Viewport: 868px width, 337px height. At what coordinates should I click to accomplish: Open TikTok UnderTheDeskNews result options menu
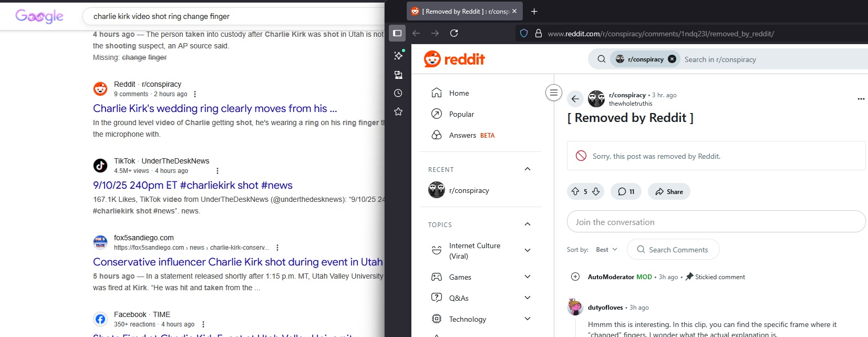point(218,171)
